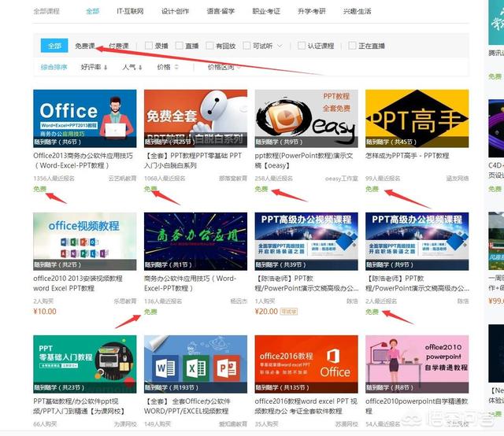Click 1068人最近报名 text

click(x=165, y=179)
